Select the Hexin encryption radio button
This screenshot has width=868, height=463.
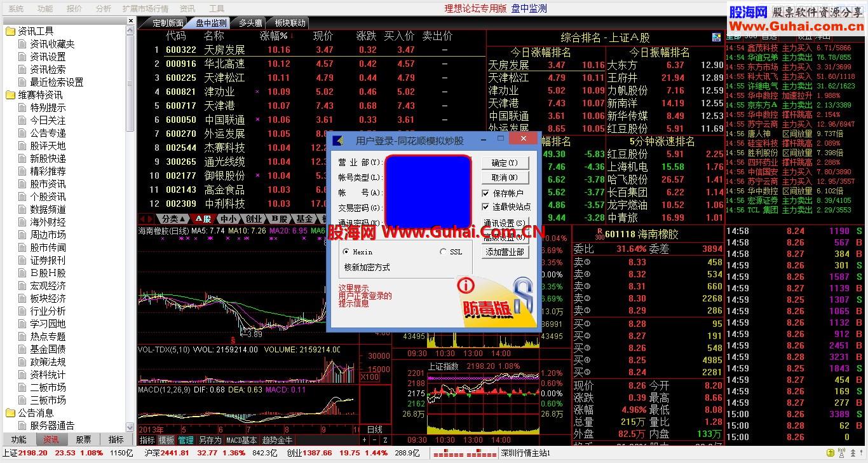pyautogui.click(x=346, y=252)
